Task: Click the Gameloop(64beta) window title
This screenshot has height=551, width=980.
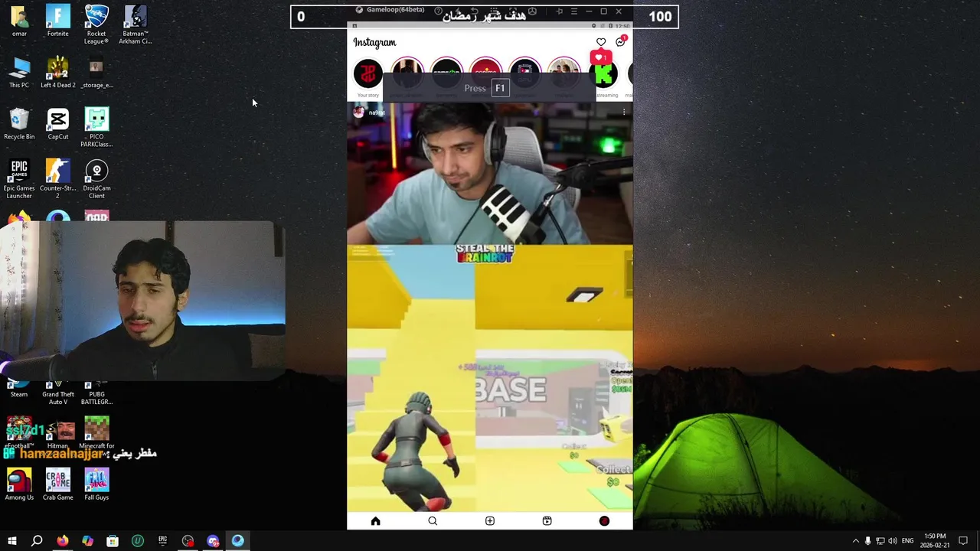Action: [x=395, y=10]
